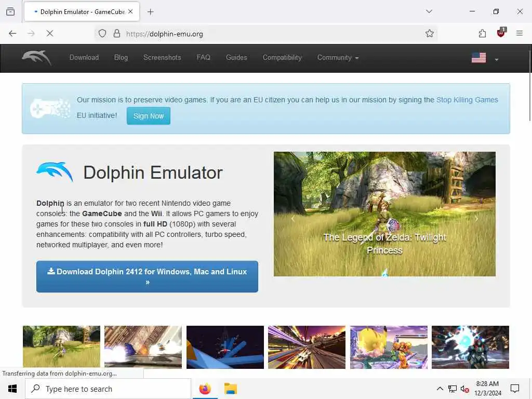Open Firefox View icon at top left
Image resolution: width=532 pixels, height=399 pixels.
click(x=10, y=12)
